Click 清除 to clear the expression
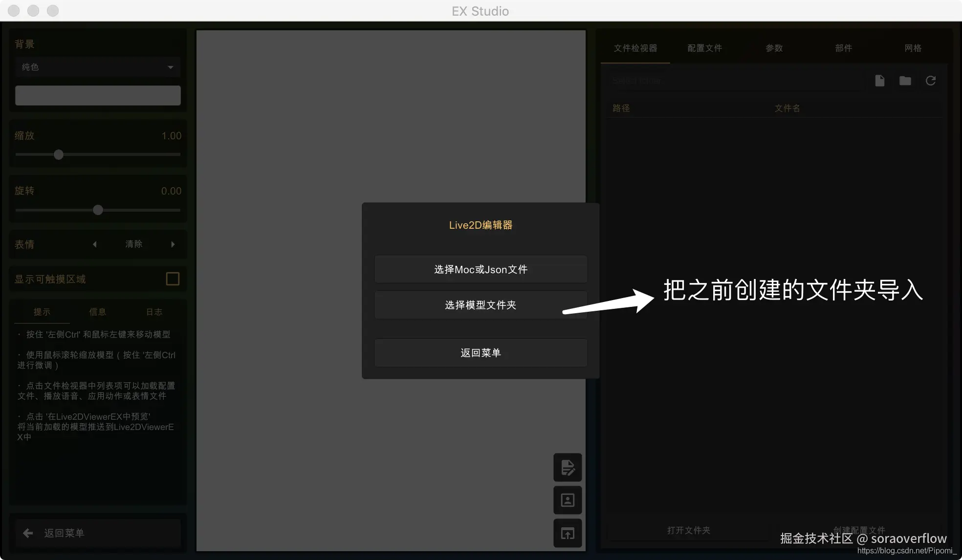 (134, 244)
